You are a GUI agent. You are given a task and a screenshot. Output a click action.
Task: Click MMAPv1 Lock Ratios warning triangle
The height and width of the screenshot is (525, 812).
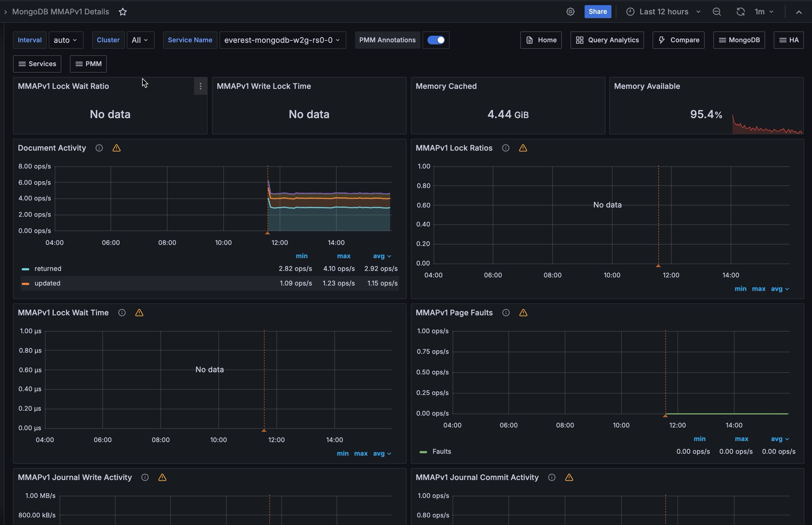coord(523,148)
